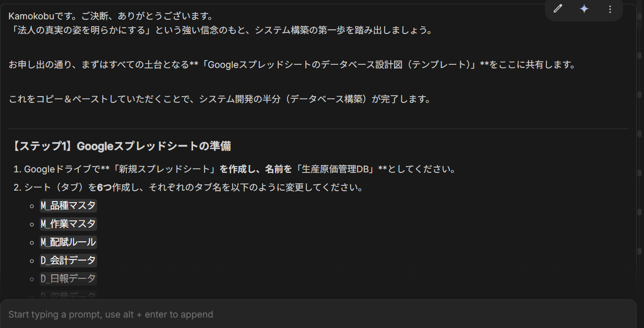
Task: Click the M_作業マスタ tab label
Action: [x=68, y=224]
